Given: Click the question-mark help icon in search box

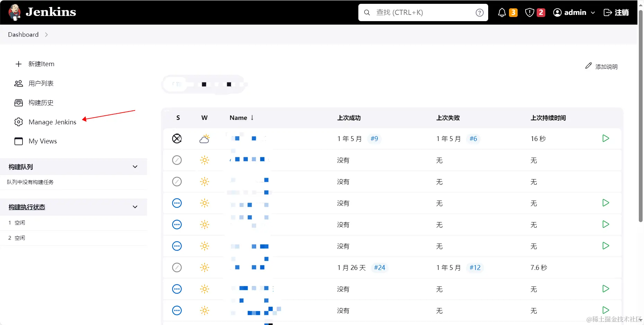Looking at the screenshot, I should tap(480, 12).
